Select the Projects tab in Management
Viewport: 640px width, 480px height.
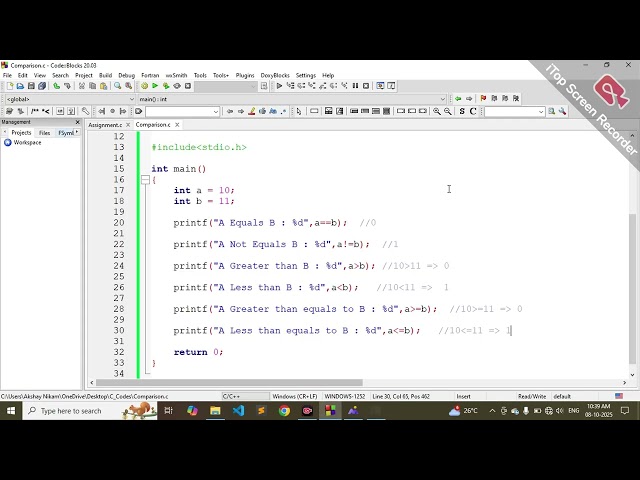pyautogui.click(x=21, y=133)
